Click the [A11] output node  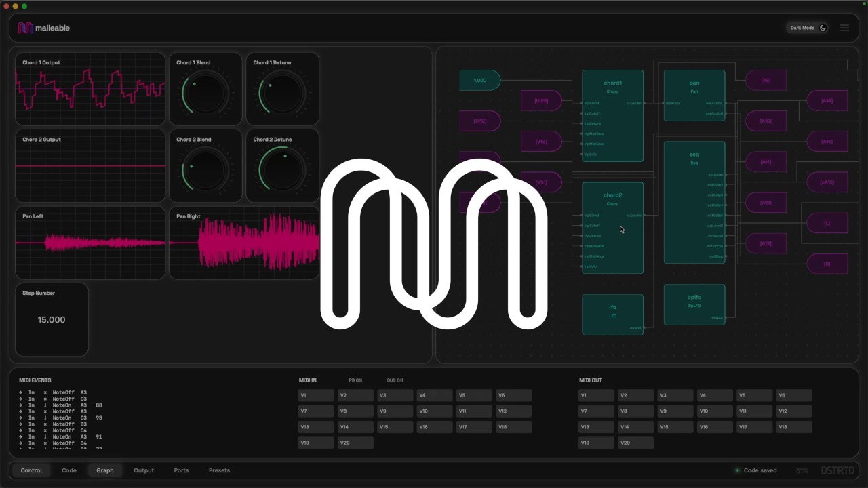[766, 162]
